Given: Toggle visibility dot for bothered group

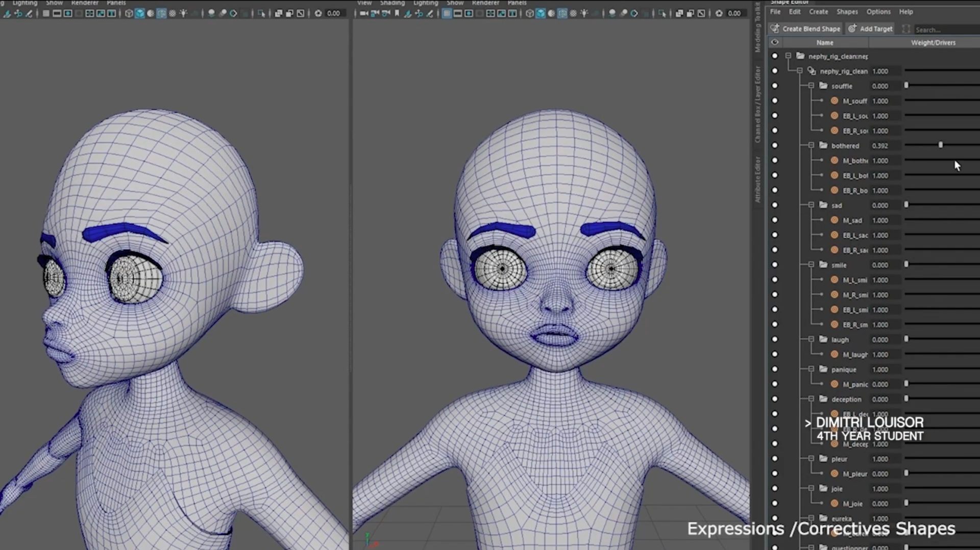Looking at the screenshot, I should click(x=775, y=145).
